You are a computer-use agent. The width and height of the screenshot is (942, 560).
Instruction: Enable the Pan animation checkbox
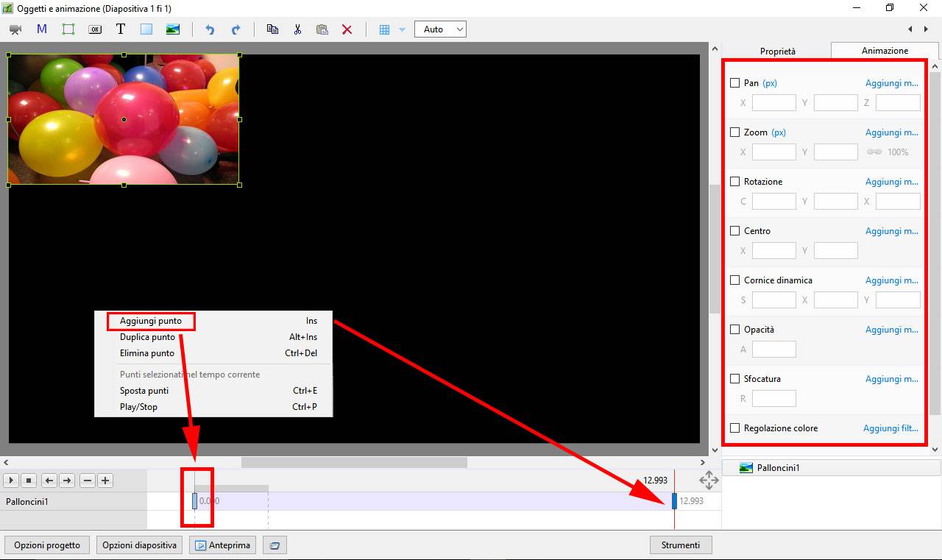tap(734, 83)
